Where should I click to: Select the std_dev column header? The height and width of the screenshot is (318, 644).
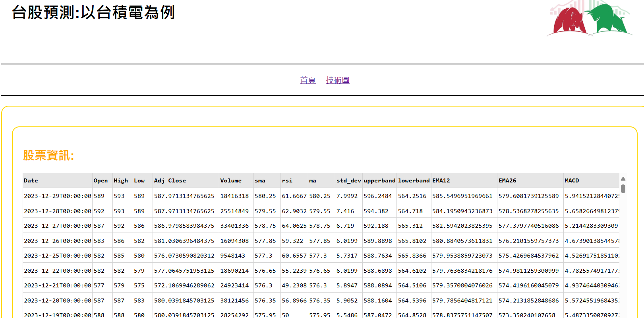(x=349, y=180)
